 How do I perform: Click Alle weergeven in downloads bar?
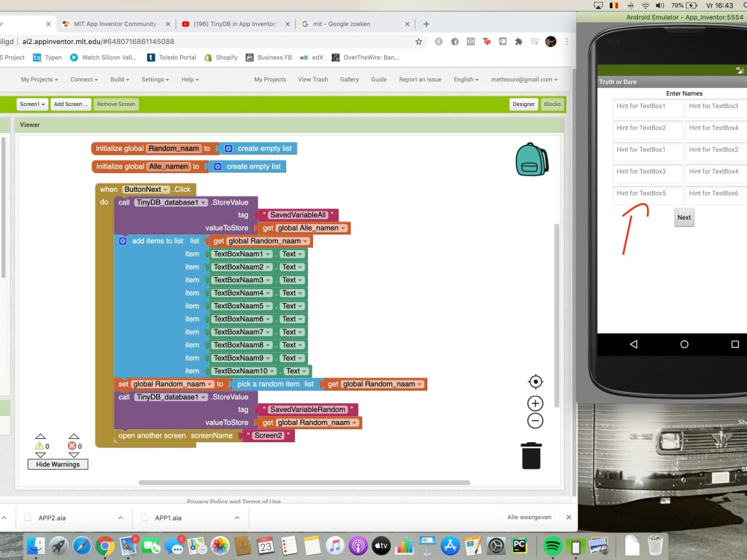[x=530, y=517]
